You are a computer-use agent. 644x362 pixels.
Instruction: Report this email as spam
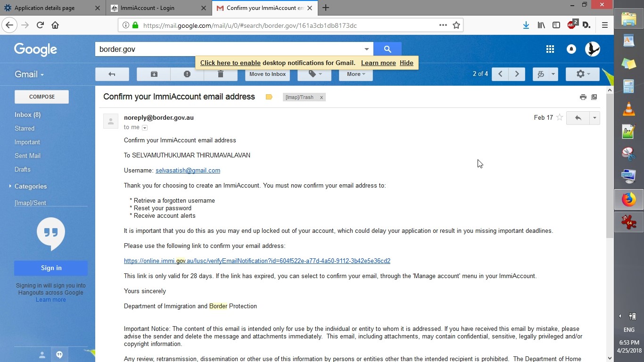[x=187, y=74]
